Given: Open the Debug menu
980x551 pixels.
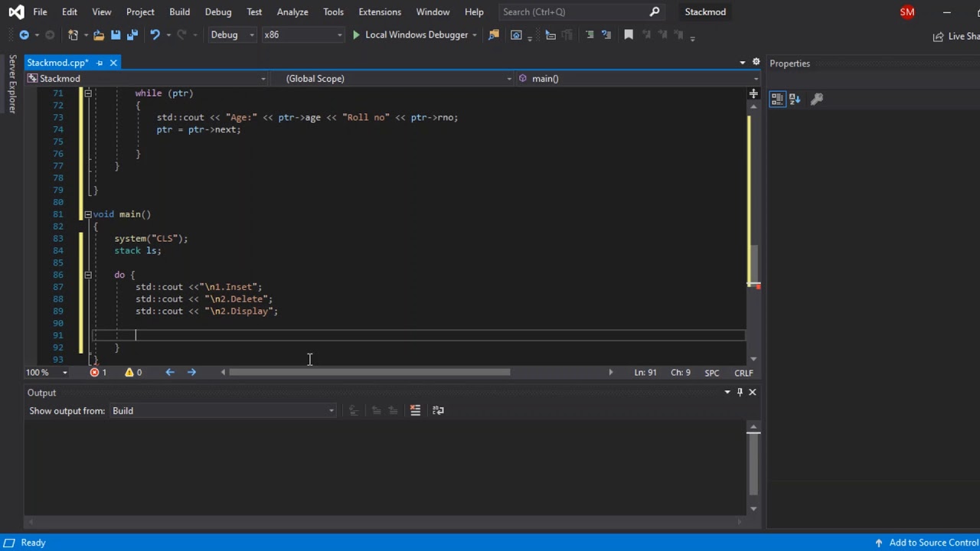Looking at the screenshot, I should tap(218, 11).
